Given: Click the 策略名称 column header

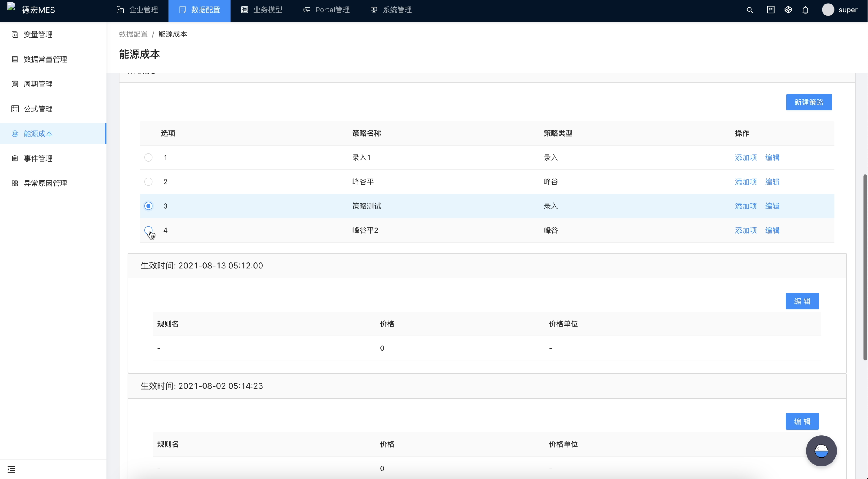Looking at the screenshot, I should (367, 133).
